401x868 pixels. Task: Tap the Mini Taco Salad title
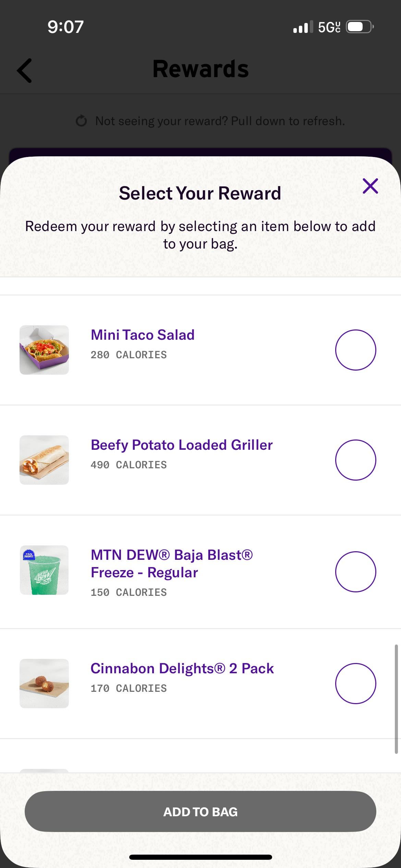pyautogui.click(x=143, y=335)
